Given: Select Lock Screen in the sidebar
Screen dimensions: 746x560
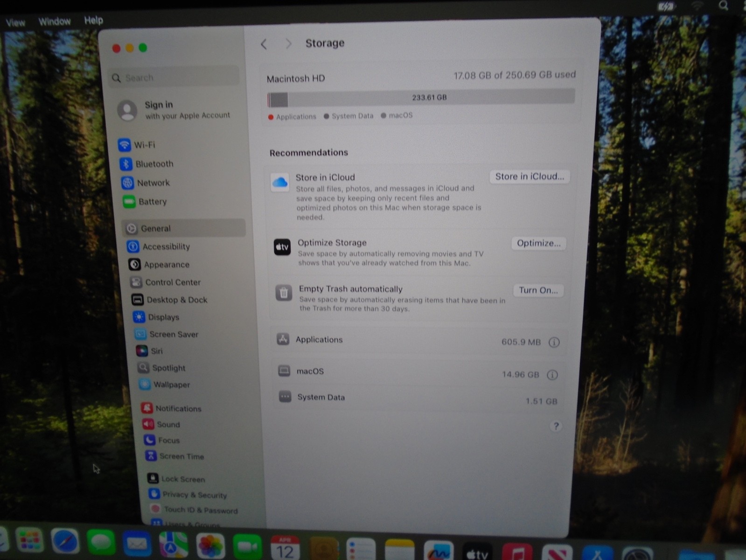Looking at the screenshot, I should 176,479.
